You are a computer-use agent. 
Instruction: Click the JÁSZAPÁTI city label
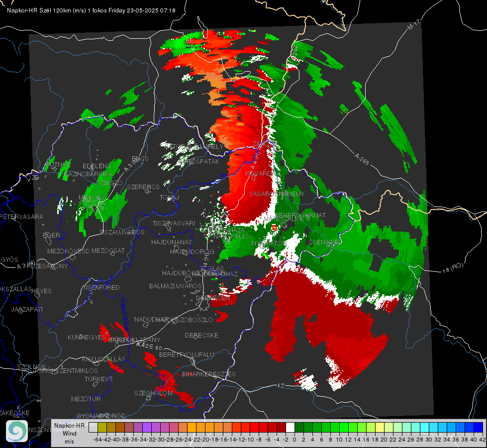pos(27,309)
